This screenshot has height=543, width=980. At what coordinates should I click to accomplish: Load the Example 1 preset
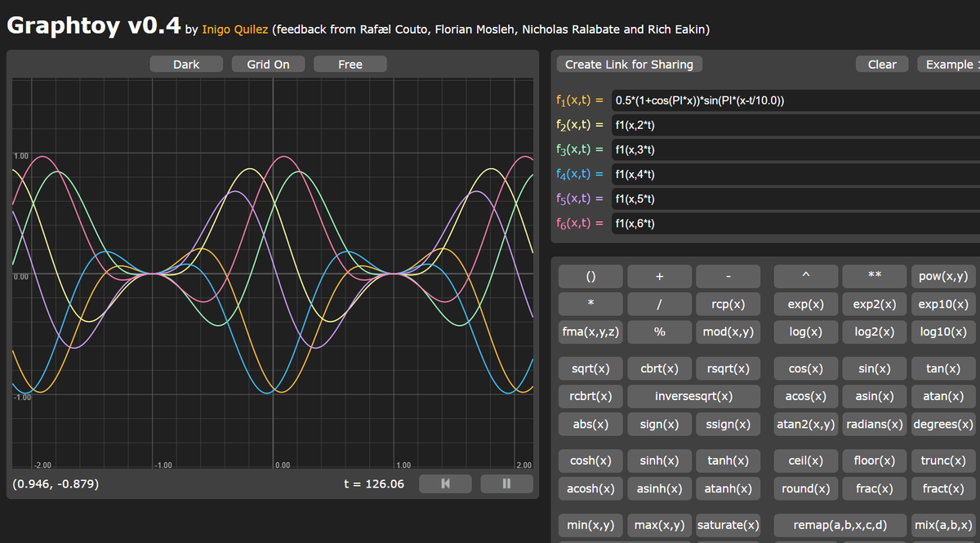948,64
